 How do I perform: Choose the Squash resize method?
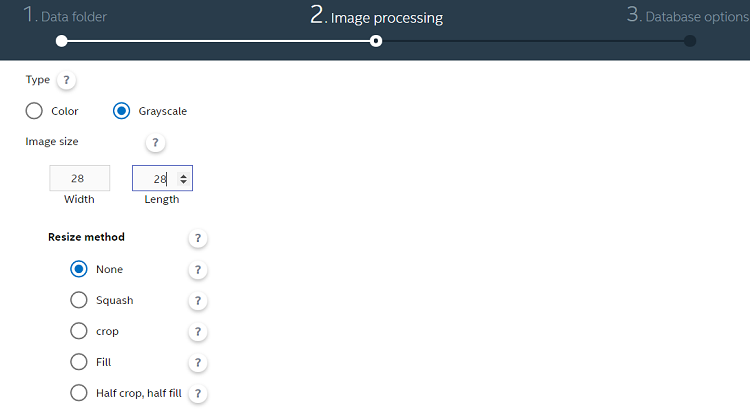[x=79, y=300]
